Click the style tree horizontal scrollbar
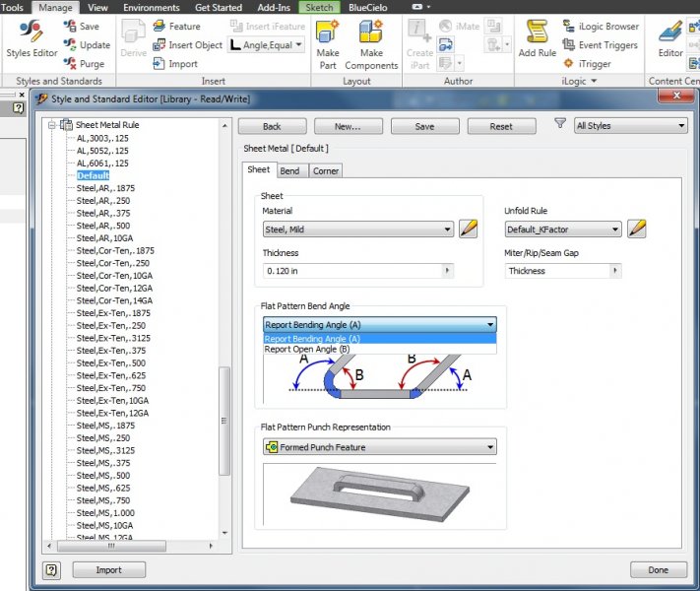This screenshot has width=700, height=591. click(x=111, y=546)
